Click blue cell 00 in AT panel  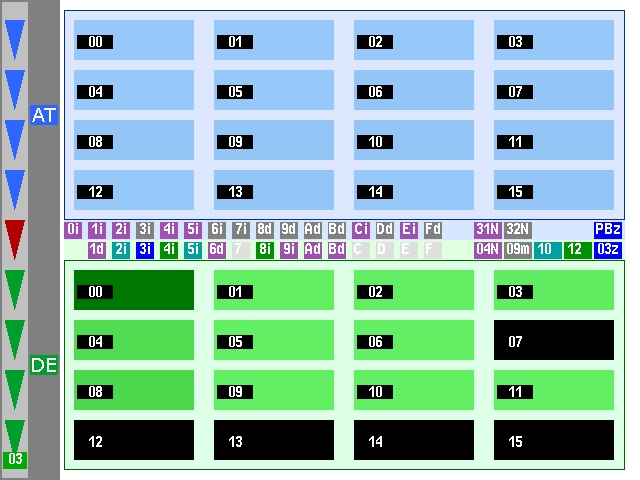pyautogui.click(x=134, y=41)
